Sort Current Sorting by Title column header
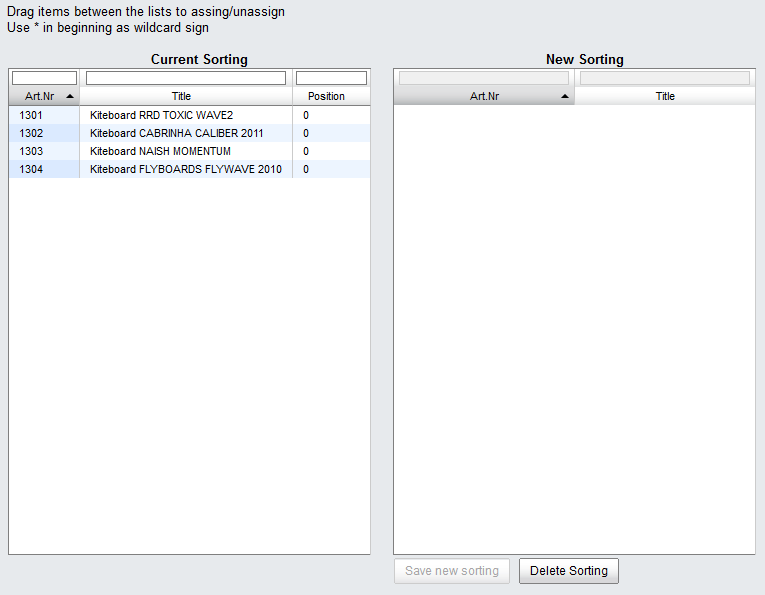 (x=181, y=97)
